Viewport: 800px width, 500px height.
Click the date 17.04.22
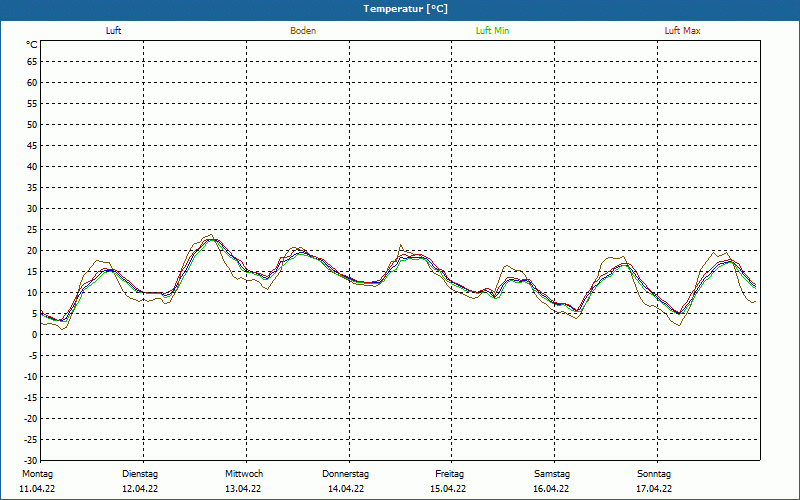pyautogui.click(x=654, y=489)
